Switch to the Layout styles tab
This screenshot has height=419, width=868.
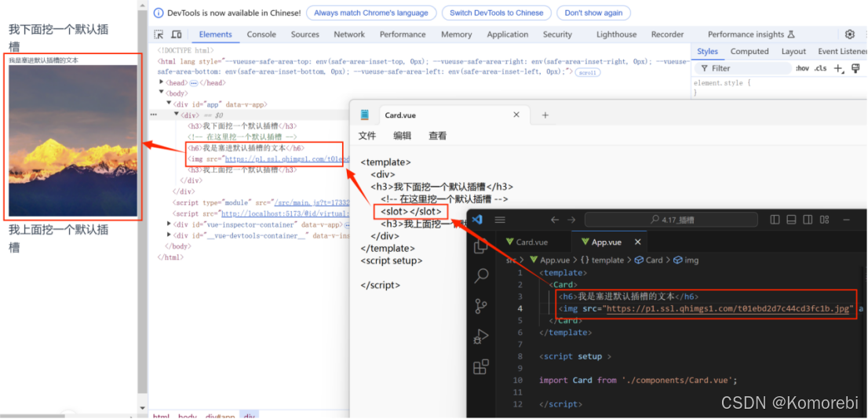click(x=793, y=52)
